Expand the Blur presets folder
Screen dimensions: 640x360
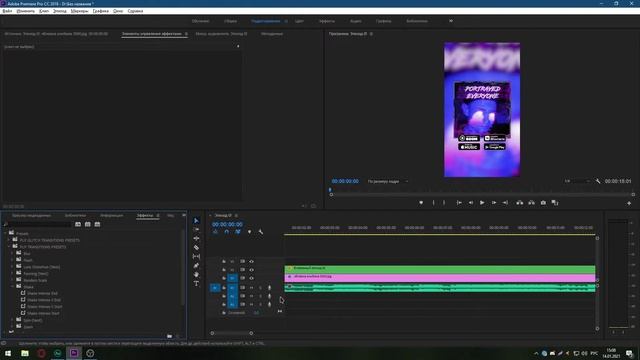(13, 253)
